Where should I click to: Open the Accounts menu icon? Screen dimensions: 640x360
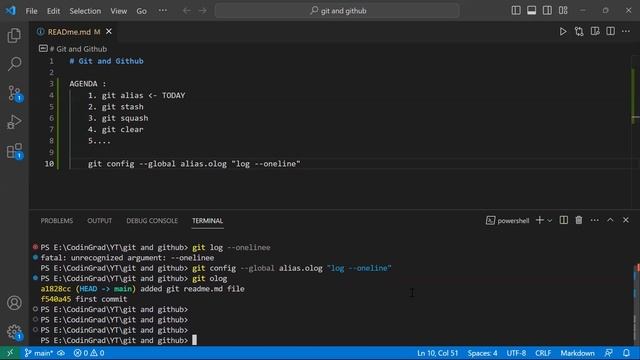click(14, 303)
